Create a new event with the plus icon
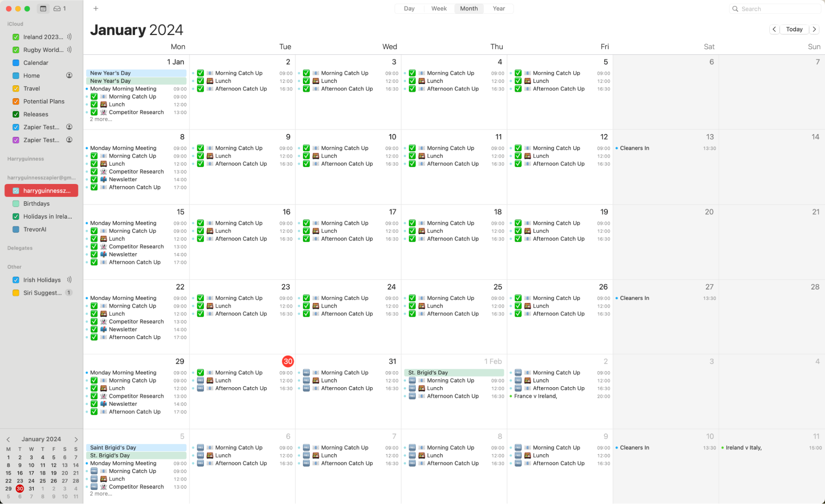The image size is (825, 504). click(96, 8)
